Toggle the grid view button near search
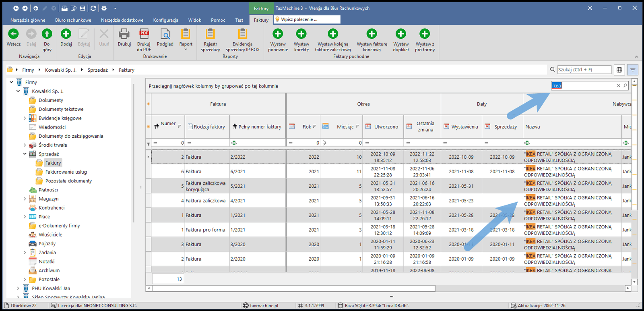The height and width of the screenshot is (311, 644). (619, 70)
